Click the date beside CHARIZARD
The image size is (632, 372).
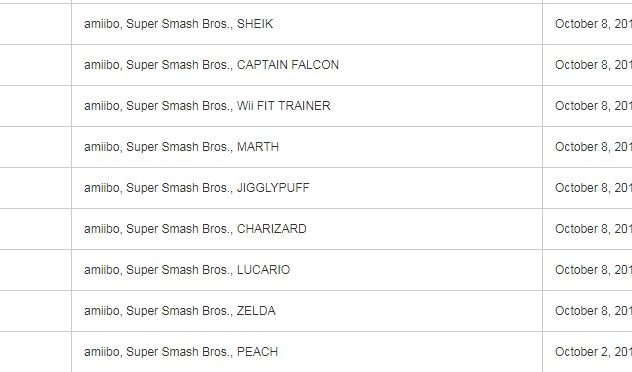[593, 229]
